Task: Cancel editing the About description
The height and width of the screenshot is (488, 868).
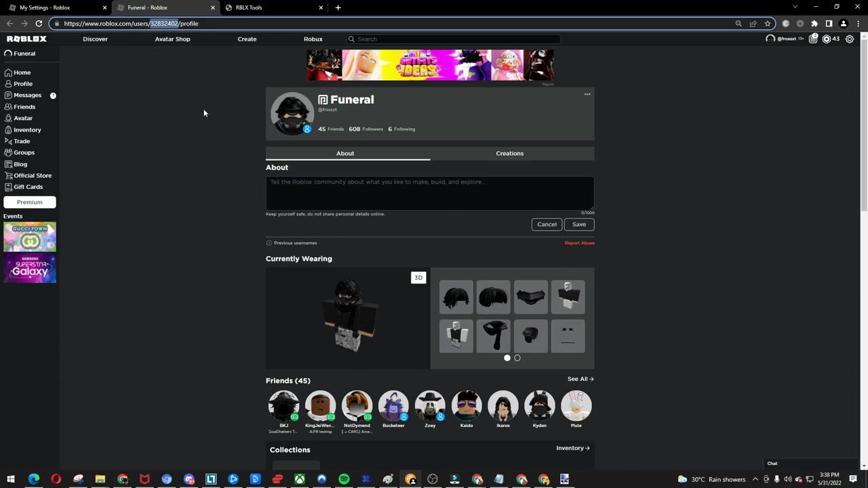Action: (x=547, y=224)
